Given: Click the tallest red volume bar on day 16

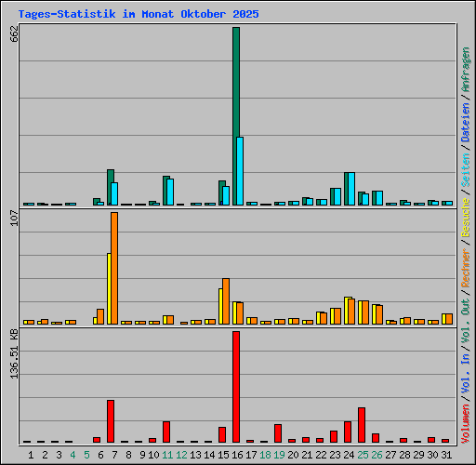Looking at the screenshot, I should (x=236, y=387).
